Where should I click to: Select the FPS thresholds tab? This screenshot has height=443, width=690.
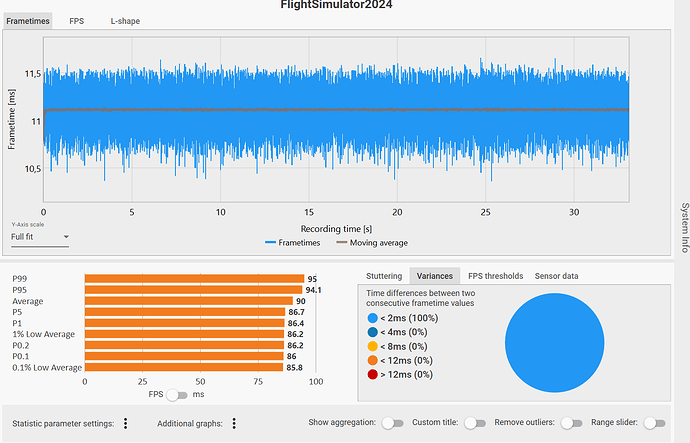[x=495, y=276]
